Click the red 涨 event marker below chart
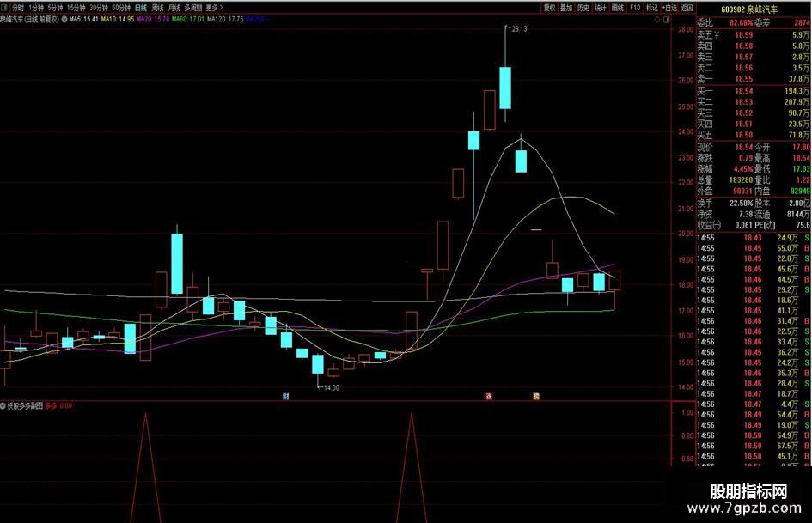Screen dimensions: 812x523 tap(489, 396)
